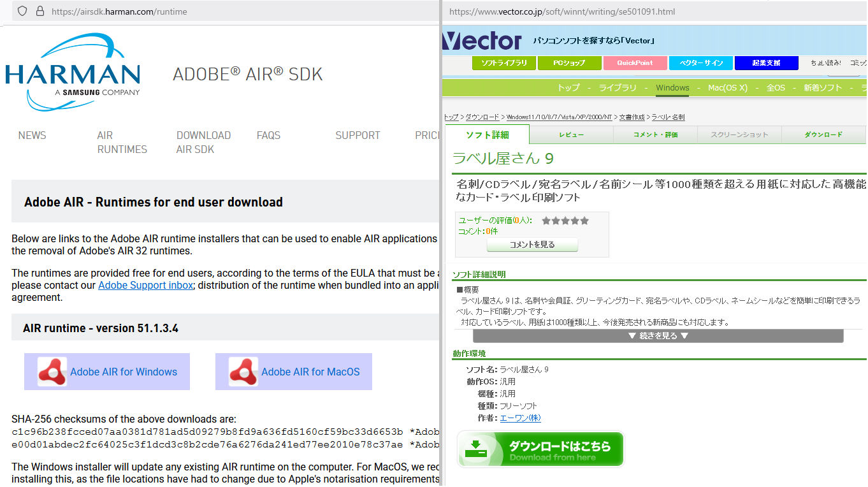Click the user rating stars

(x=565, y=221)
